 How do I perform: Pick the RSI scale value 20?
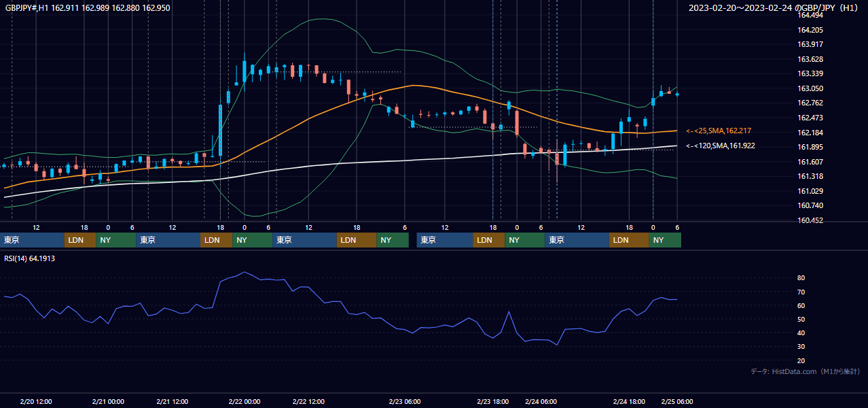point(801,360)
